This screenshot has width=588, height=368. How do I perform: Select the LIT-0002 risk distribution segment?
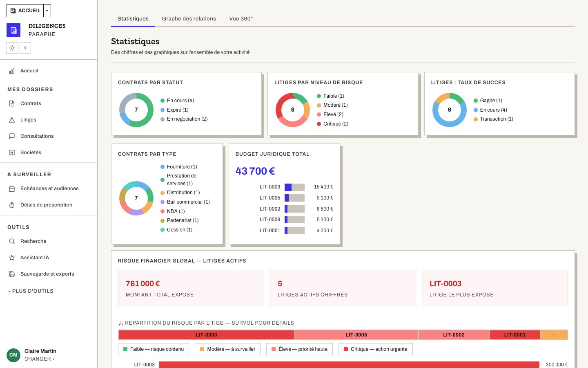click(454, 335)
